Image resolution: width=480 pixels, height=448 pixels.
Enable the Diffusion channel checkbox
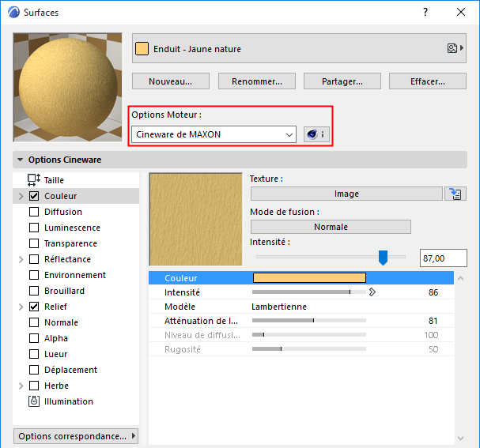pyautogui.click(x=34, y=212)
